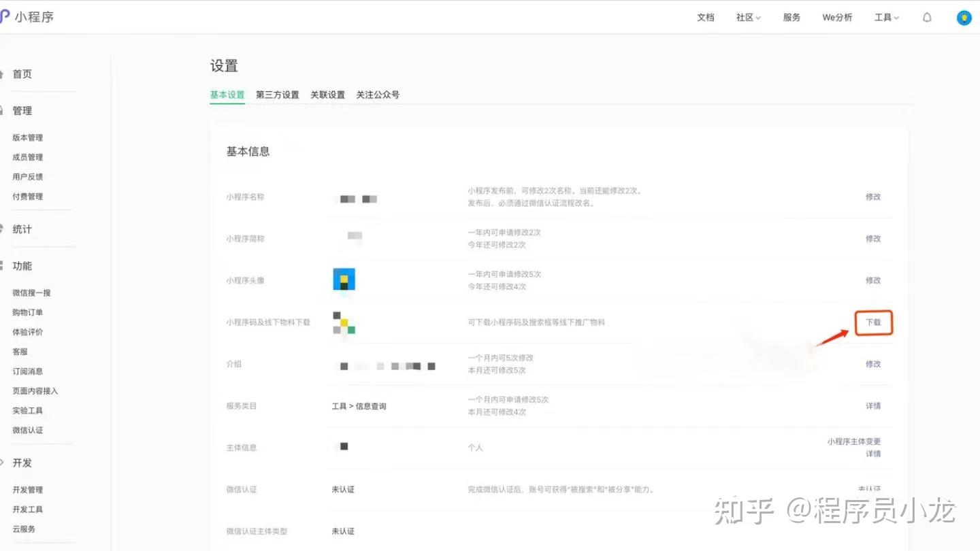The height and width of the screenshot is (551, 980).
Task: Open 成员管理 in the sidebar
Action: click(27, 157)
